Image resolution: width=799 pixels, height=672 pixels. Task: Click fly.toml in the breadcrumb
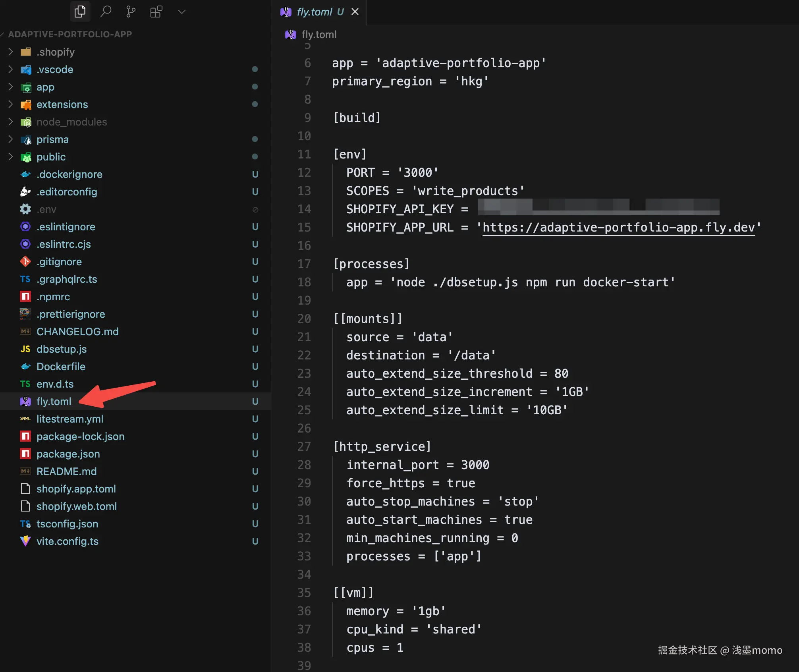318,35
